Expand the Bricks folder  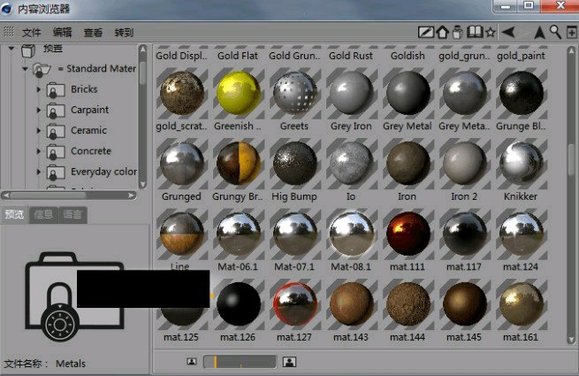point(38,89)
